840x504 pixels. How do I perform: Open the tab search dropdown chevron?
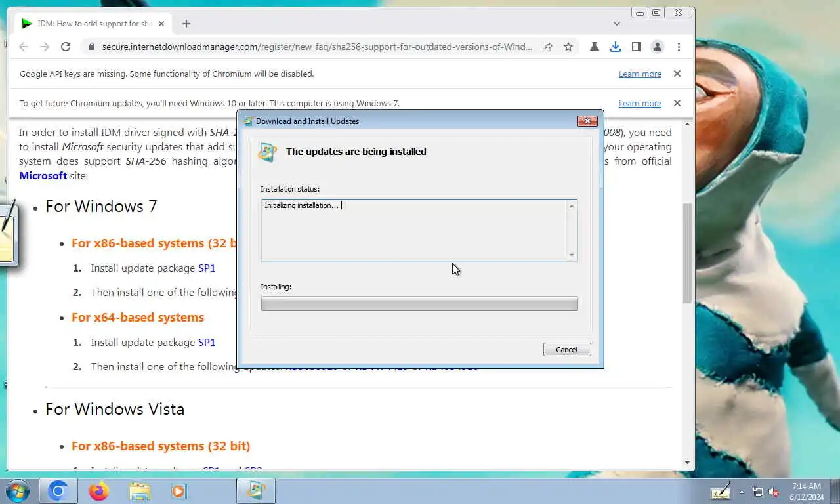point(617,24)
